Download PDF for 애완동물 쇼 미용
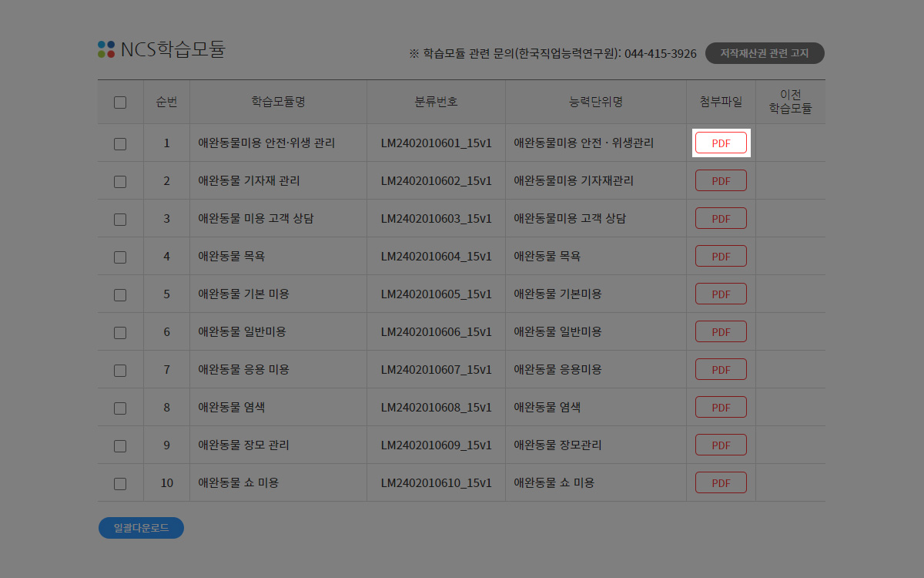Viewport: 924px width, 578px height. 721,483
